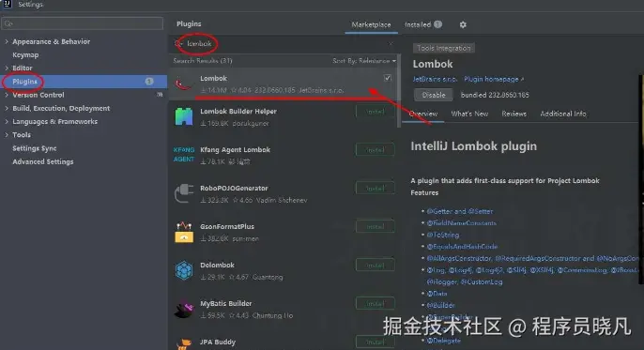Open the What's New tab
The height and width of the screenshot is (350, 644).
coord(469,114)
